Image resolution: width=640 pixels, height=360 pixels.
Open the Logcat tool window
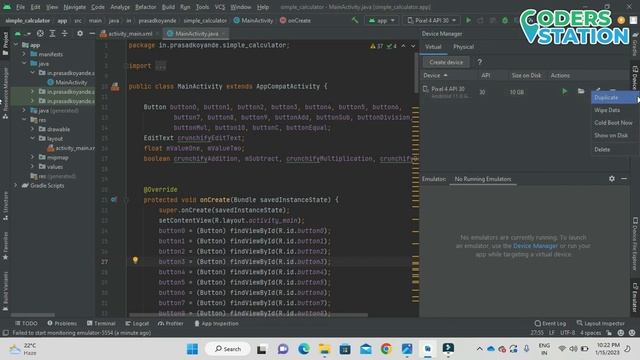[x=137, y=323]
